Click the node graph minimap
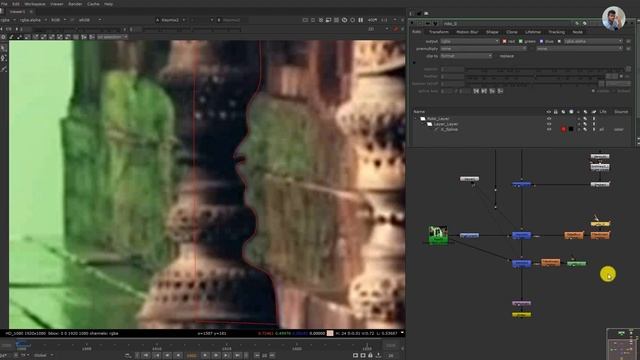Screen dimensions: 640x360 coord(622,344)
